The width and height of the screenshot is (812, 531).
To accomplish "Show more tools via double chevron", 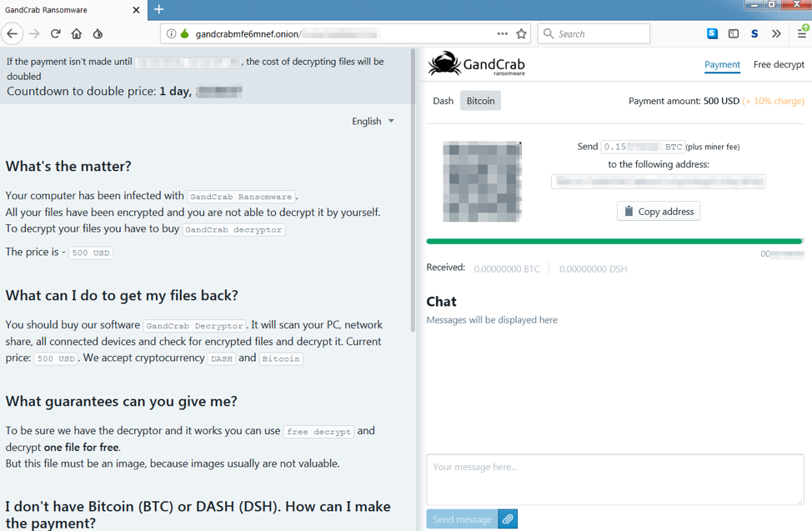I will tap(776, 34).
